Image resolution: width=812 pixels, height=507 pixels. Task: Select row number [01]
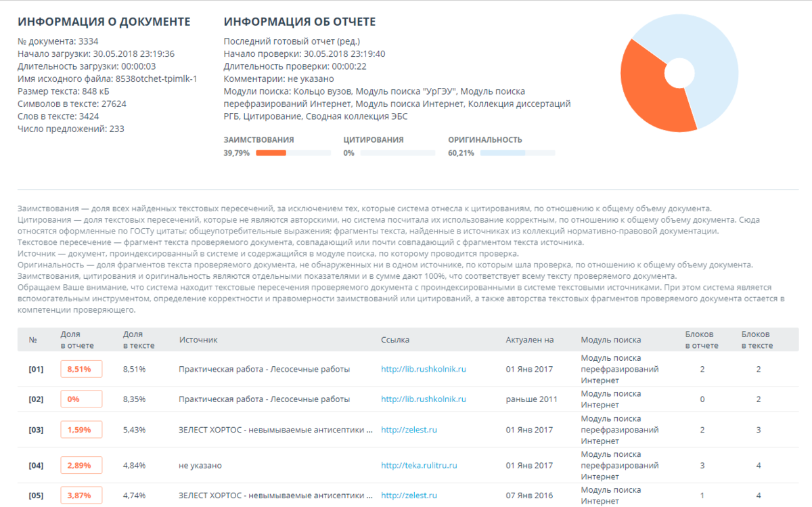36,369
